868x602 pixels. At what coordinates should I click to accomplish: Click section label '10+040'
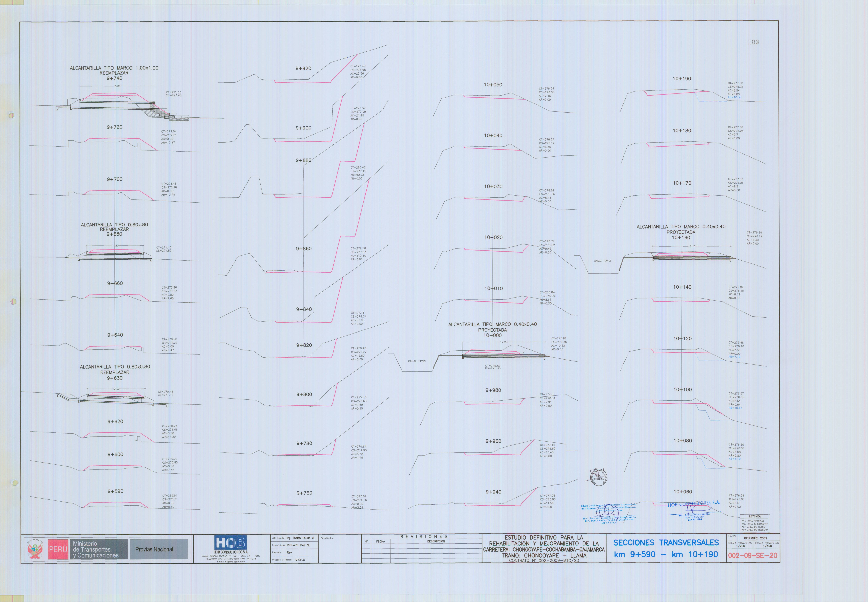coord(493,135)
